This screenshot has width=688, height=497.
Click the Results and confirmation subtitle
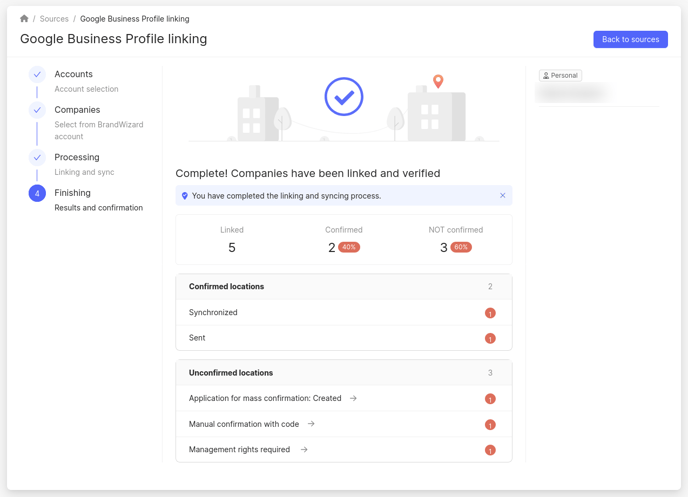tap(99, 208)
